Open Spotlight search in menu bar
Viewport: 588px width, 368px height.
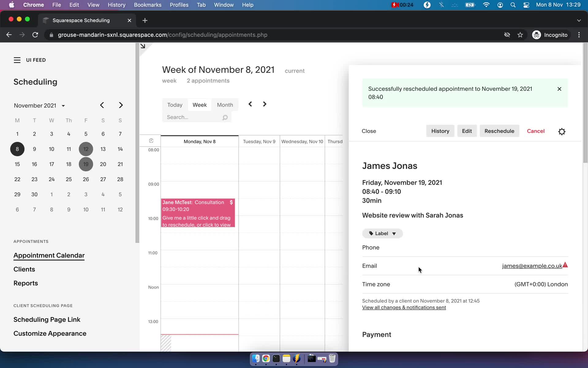pyautogui.click(x=513, y=5)
